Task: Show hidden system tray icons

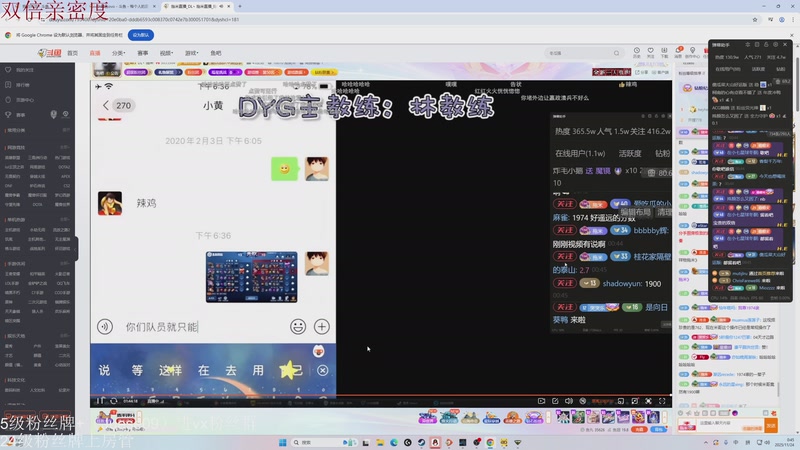Action: pos(706,442)
